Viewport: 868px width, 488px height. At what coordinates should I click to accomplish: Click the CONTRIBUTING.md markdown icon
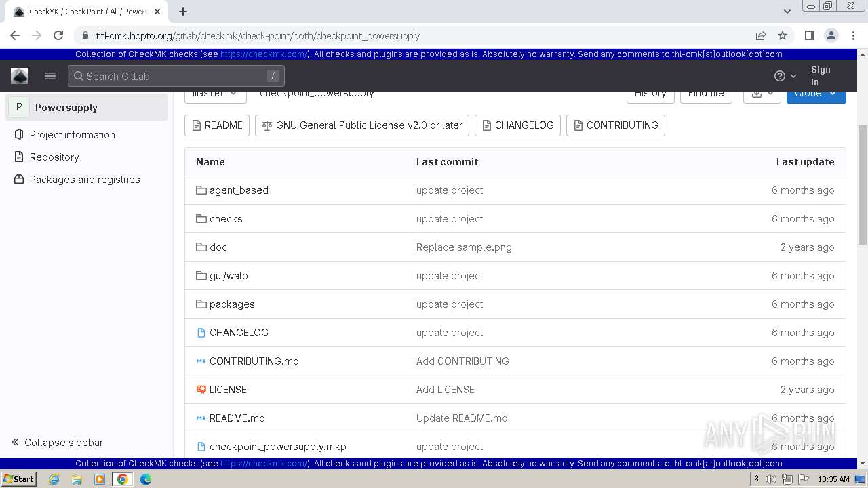(201, 361)
